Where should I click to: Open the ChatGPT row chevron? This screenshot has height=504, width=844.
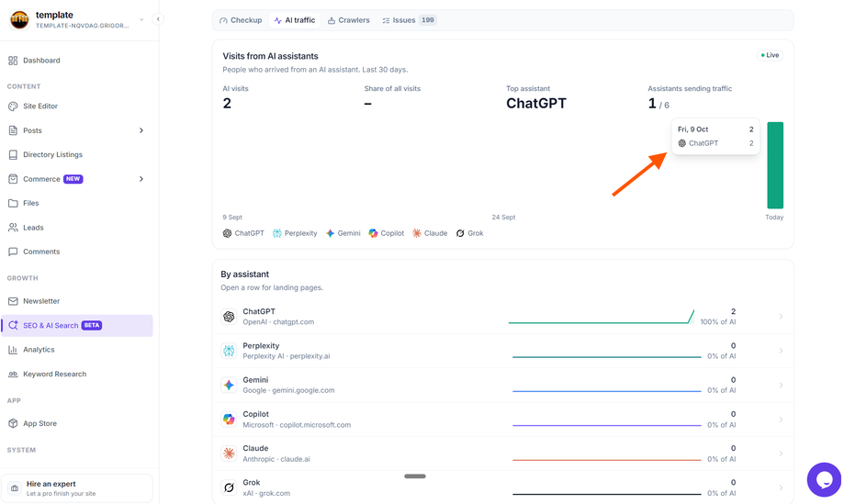(781, 317)
